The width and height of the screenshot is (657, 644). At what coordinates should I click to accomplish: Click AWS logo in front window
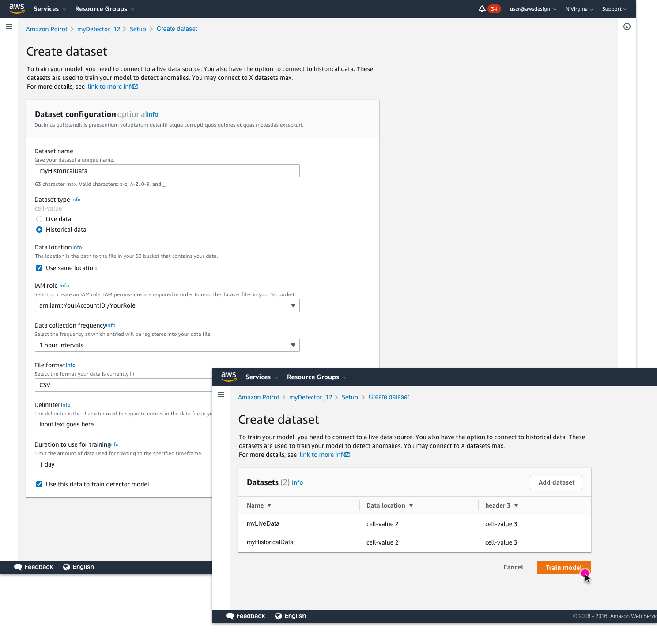[229, 377]
